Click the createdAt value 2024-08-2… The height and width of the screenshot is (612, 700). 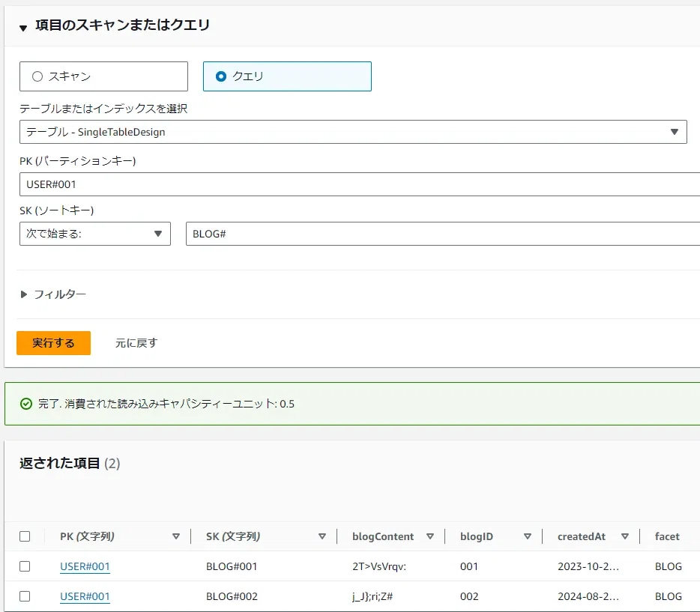(588, 596)
